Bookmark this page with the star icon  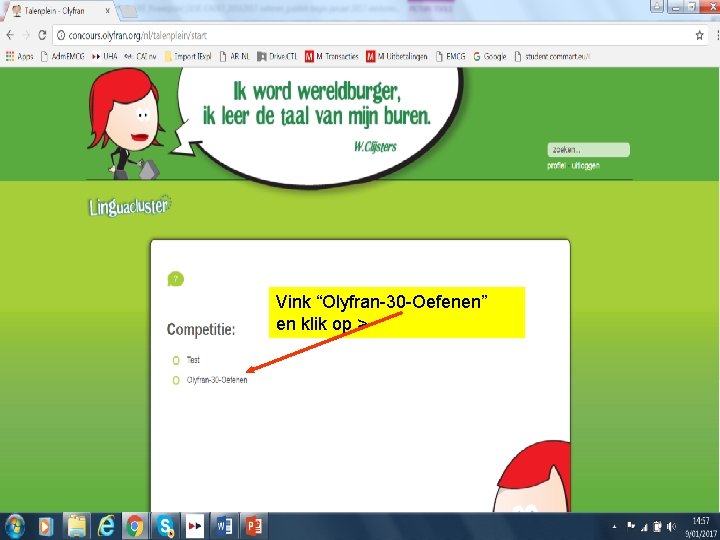[699, 35]
